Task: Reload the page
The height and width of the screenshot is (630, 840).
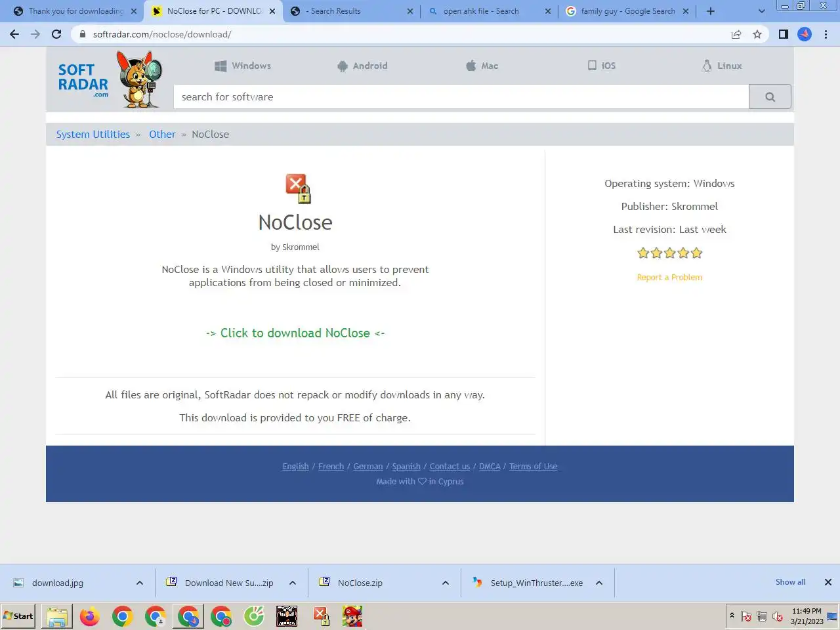Action: click(x=56, y=34)
